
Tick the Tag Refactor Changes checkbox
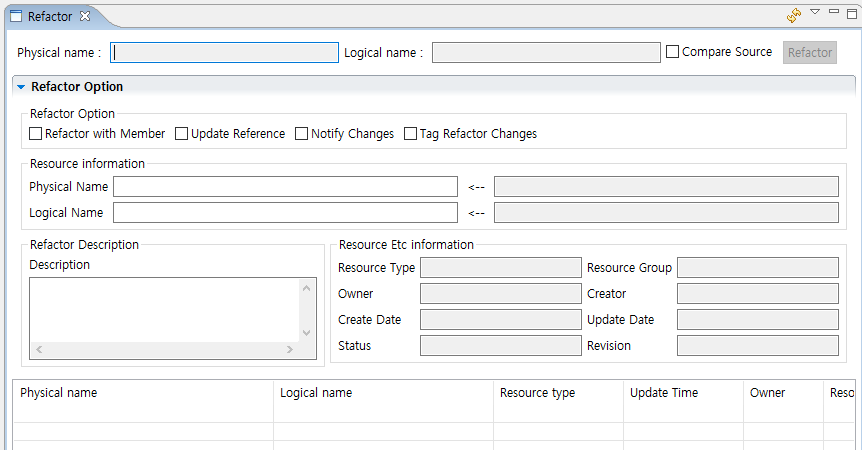411,134
